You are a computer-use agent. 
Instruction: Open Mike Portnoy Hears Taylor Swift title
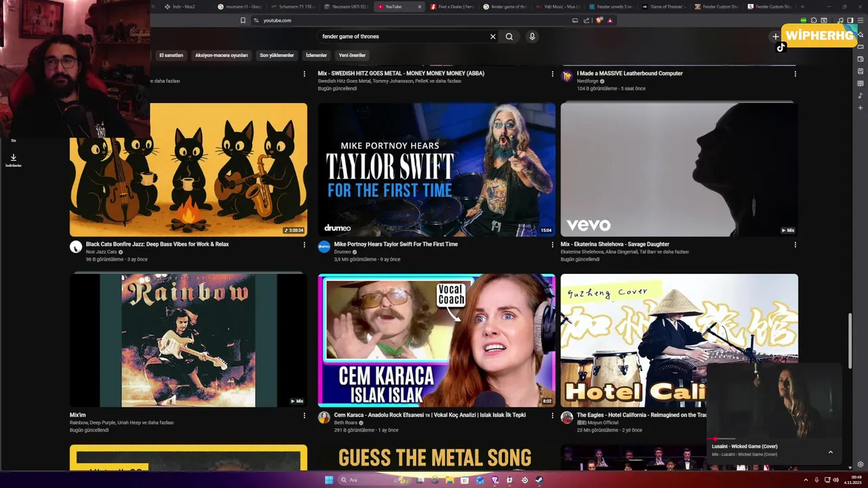tap(396, 244)
